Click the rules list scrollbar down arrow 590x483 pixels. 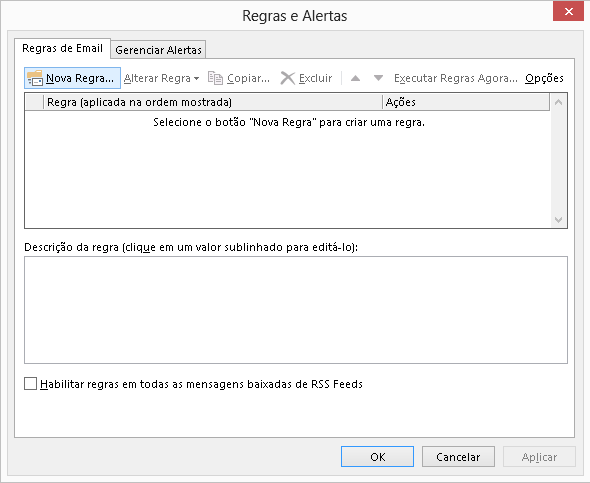point(558,220)
